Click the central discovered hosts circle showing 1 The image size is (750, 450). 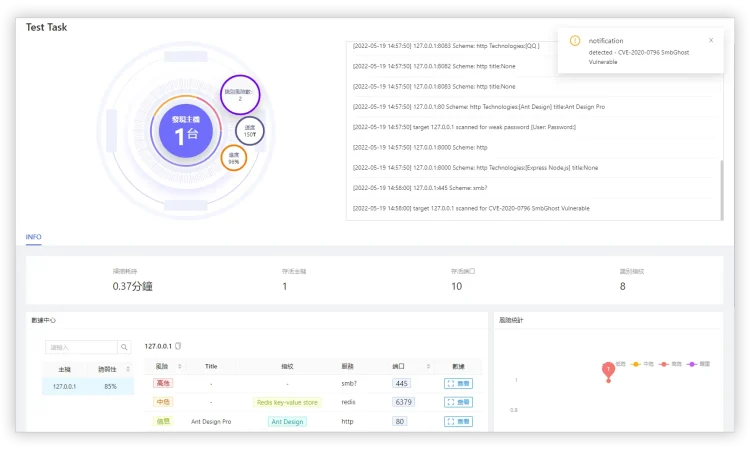[x=186, y=131]
